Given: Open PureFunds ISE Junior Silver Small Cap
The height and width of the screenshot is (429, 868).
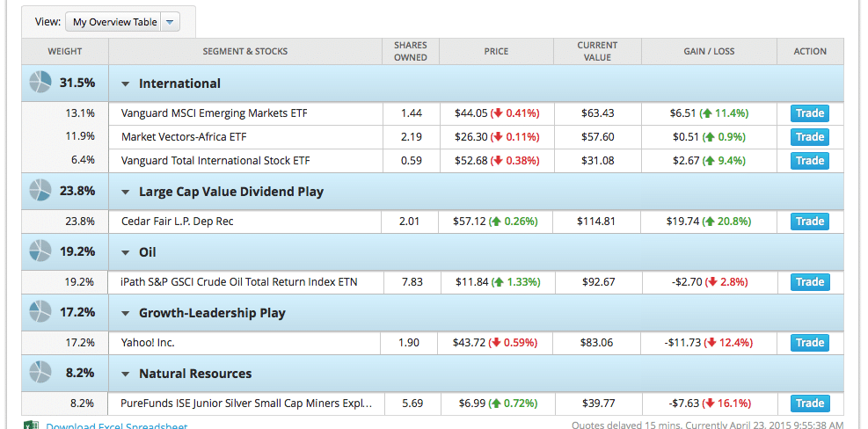Looking at the screenshot, I should (x=246, y=404).
